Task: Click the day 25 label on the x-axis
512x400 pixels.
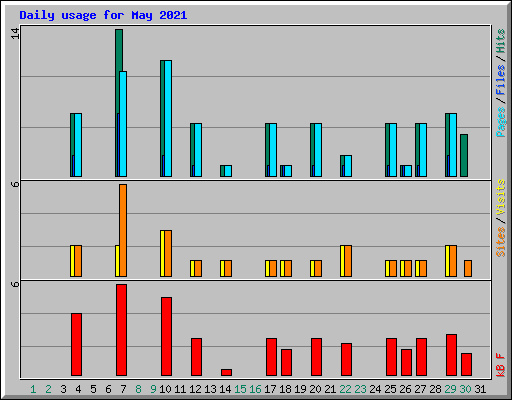Action: tap(390, 389)
